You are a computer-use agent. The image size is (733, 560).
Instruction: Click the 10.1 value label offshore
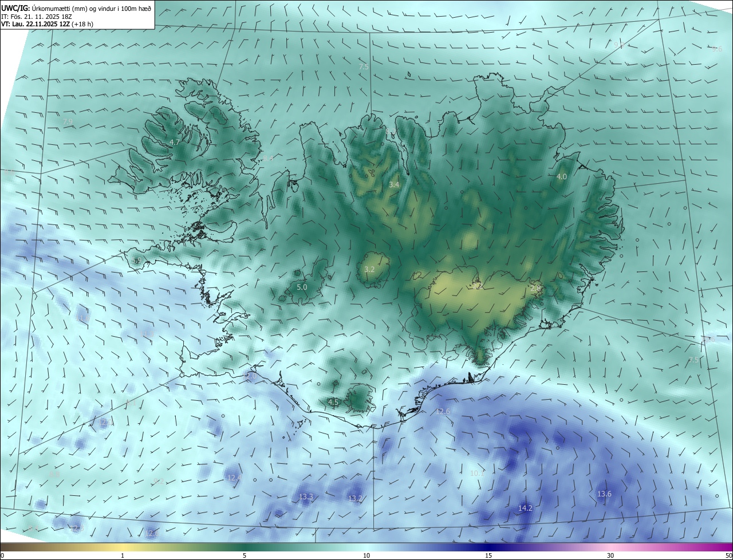coord(477,473)
